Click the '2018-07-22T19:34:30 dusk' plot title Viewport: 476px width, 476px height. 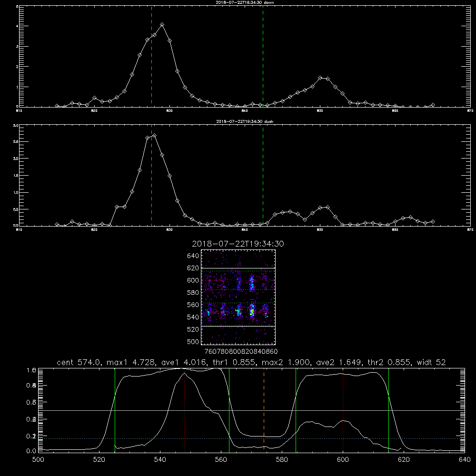(245, 121)
